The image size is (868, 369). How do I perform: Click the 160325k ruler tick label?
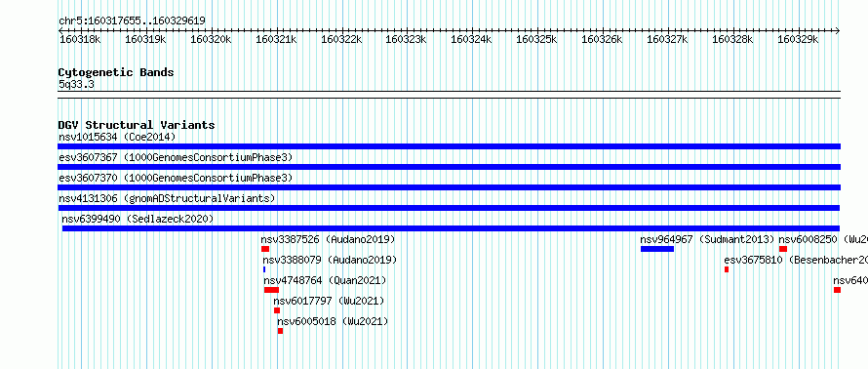point(536,39)
